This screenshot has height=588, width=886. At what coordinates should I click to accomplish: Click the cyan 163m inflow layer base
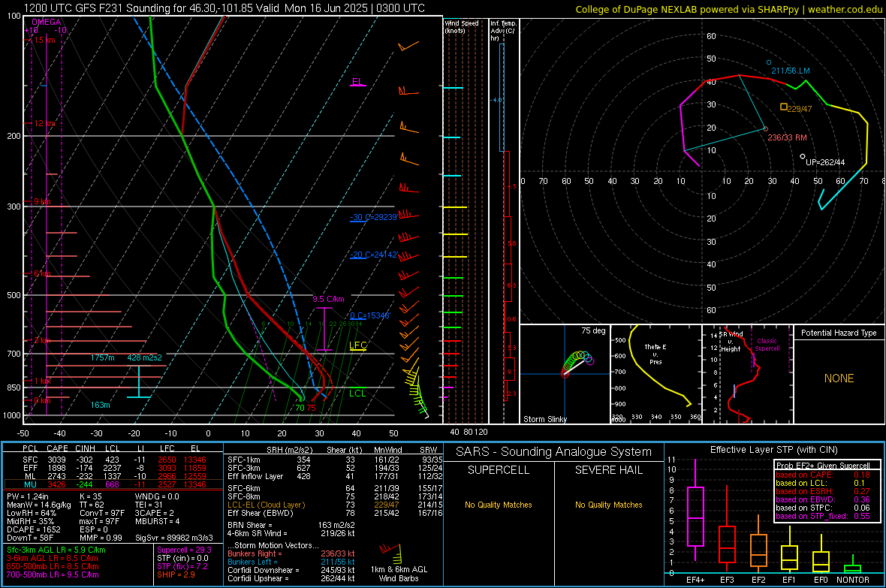(x=100, y=405)
